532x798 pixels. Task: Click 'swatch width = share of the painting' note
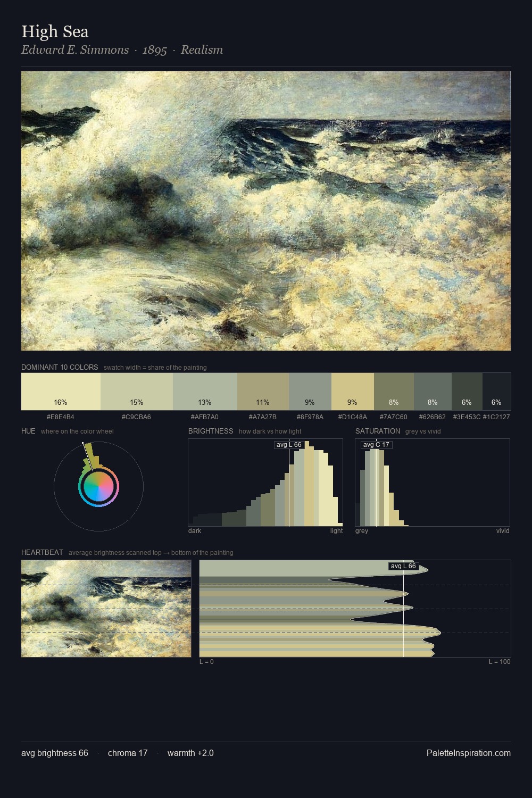click(x=155, y=368)
